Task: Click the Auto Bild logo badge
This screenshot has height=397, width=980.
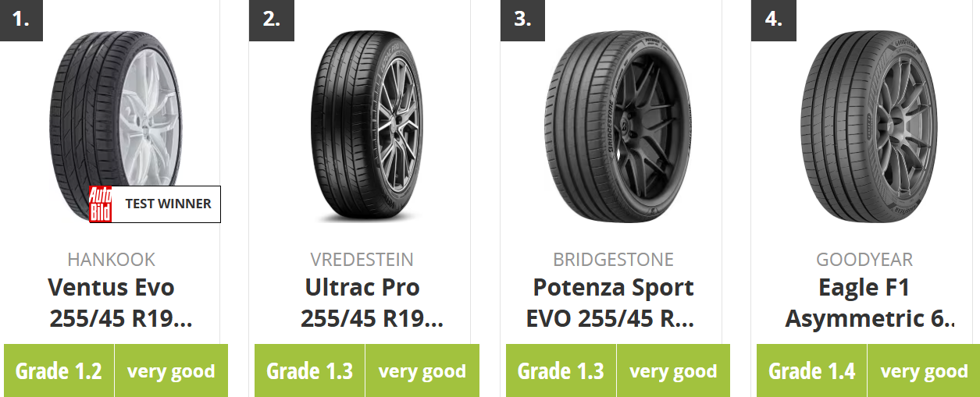Action: point(100,204)
